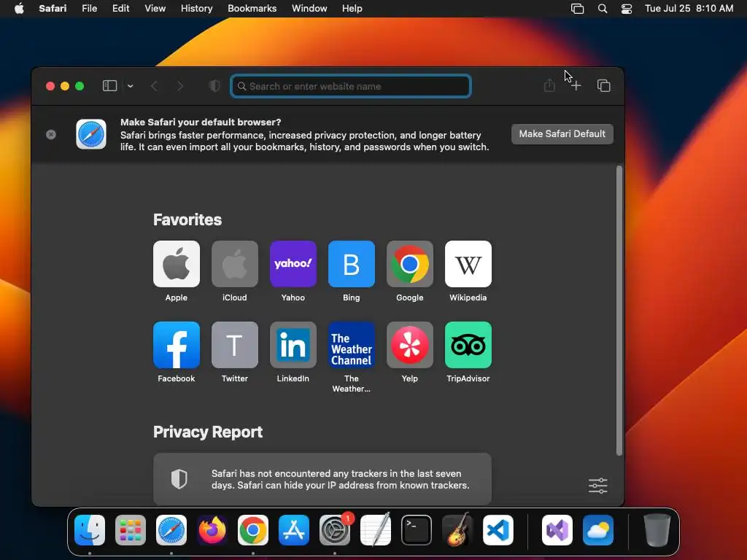Image resolution: width=747 pixels, height=560 pixels.
Task: Open the Edit menu
Action: click(120, 9)
